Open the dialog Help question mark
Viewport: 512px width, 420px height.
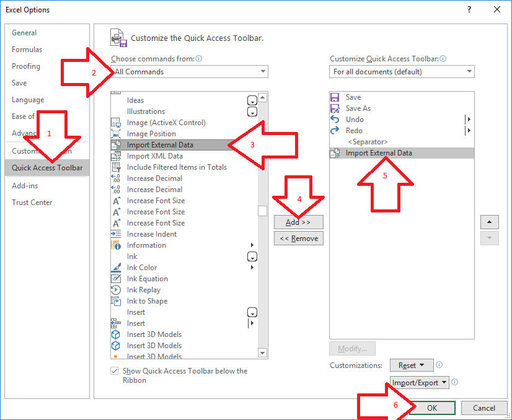(x=469, y=9)
